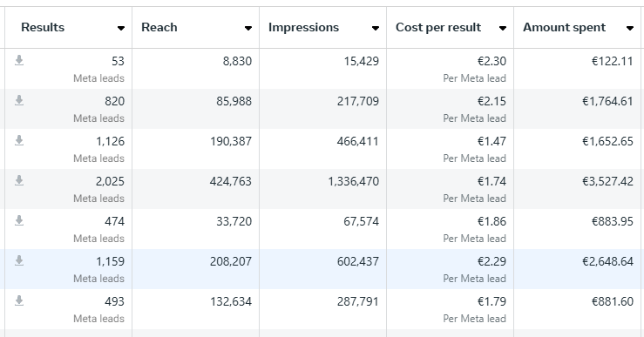Sort by the Reach column header

point(159,28)
